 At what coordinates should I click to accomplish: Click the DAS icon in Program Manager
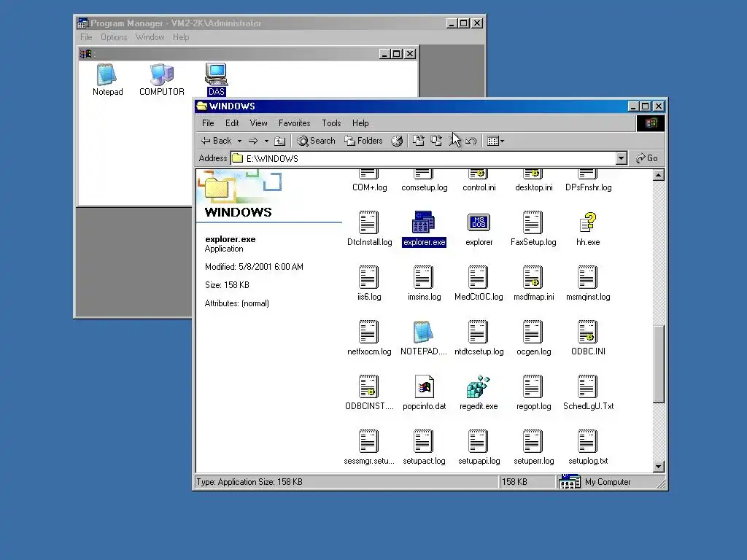(x=216, y=75)
